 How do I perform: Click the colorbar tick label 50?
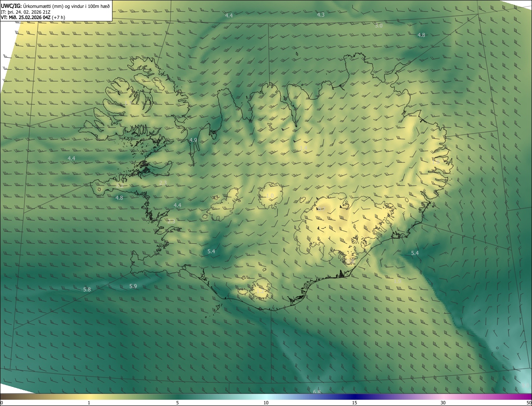529,403
